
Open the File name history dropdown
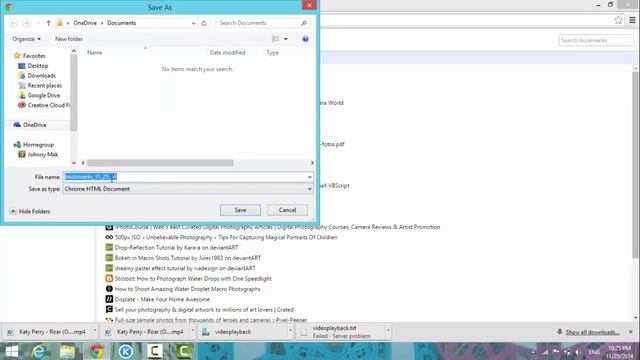click(x=310, y=177)
